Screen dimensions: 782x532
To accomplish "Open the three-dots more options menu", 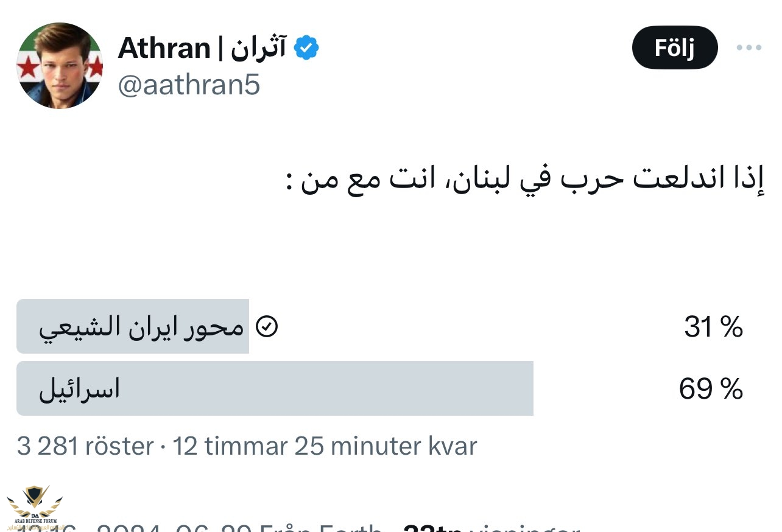I will click(749, 47).
